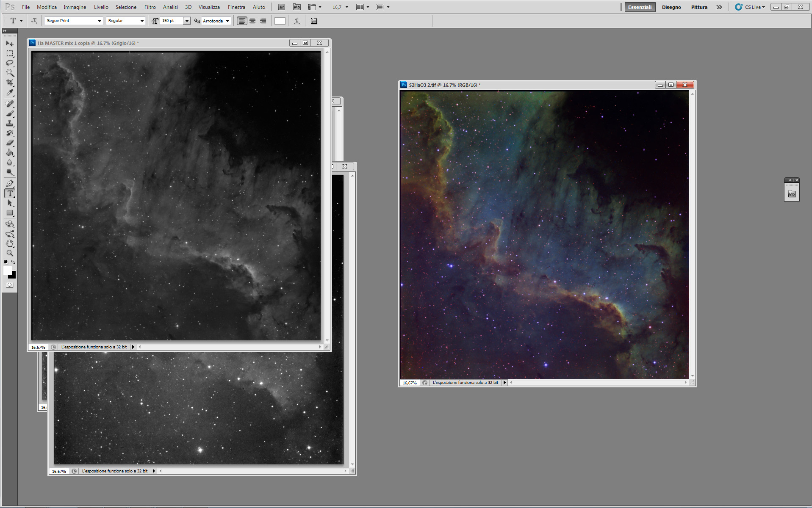Click the text color swatch in options bar

click(x=280, y=21)
